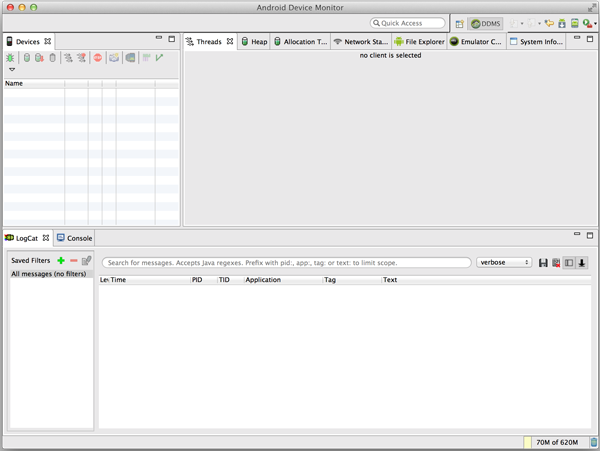Click the green run with toolbox icon
600x451 pixels.
point(587,23)
